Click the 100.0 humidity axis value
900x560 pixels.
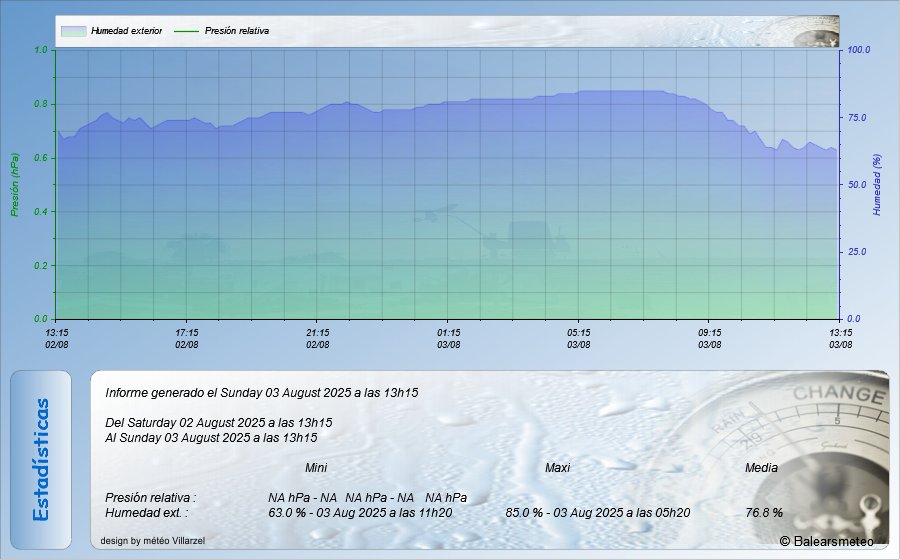coord(859,50)
